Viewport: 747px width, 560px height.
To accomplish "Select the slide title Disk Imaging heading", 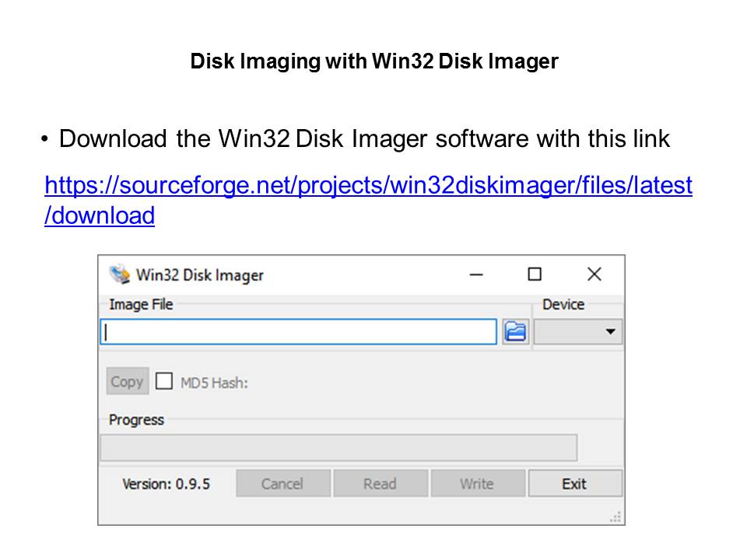I will tap(373, 62).
